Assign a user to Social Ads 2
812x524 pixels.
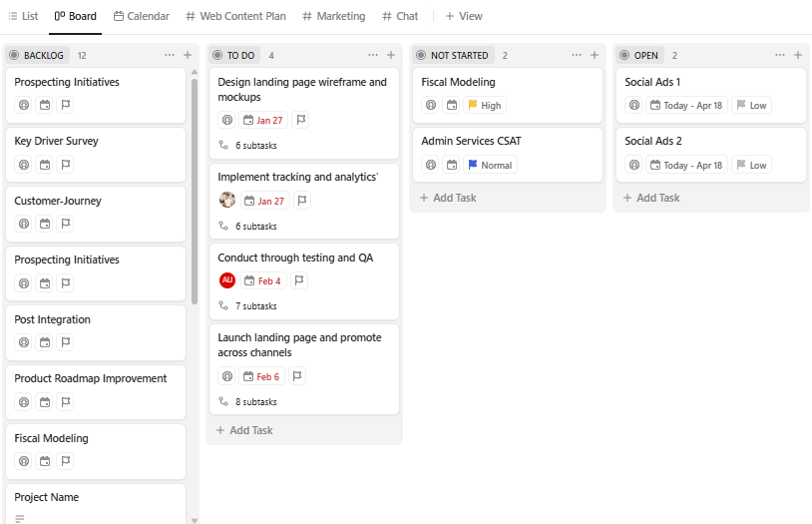pyautogui.click(x=634, y=165)
